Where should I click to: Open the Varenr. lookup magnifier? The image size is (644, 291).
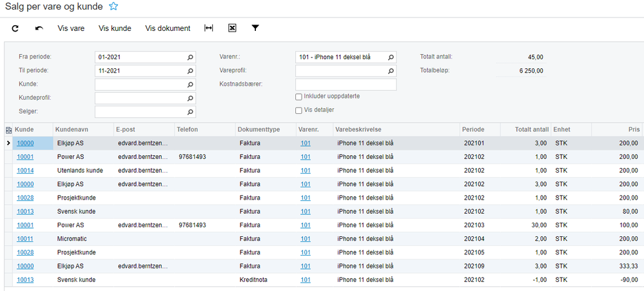pyautogui.click(x=391, y=57)
